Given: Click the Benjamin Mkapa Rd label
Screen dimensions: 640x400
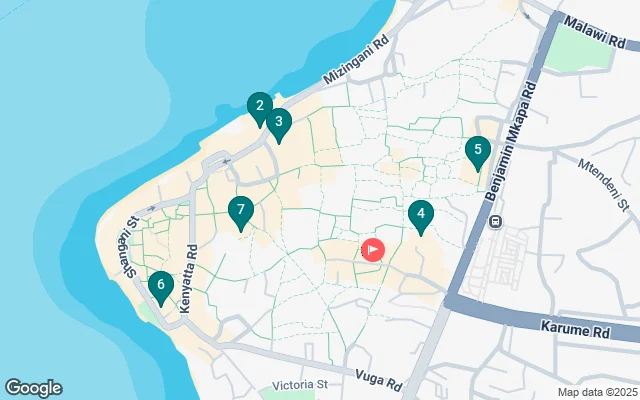Looking at the screenshot, I should 510,141.
